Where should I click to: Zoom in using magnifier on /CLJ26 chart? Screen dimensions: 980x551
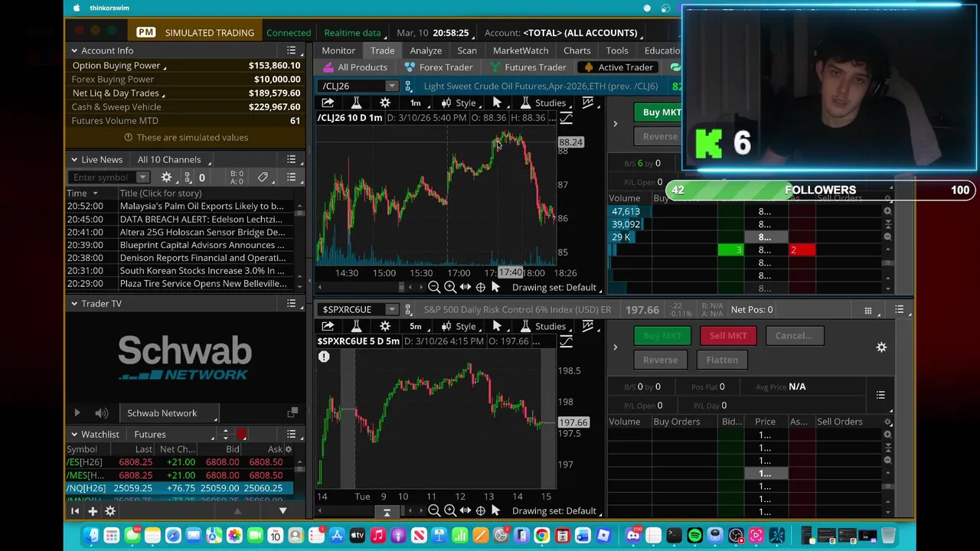click(x=449, y=287)
